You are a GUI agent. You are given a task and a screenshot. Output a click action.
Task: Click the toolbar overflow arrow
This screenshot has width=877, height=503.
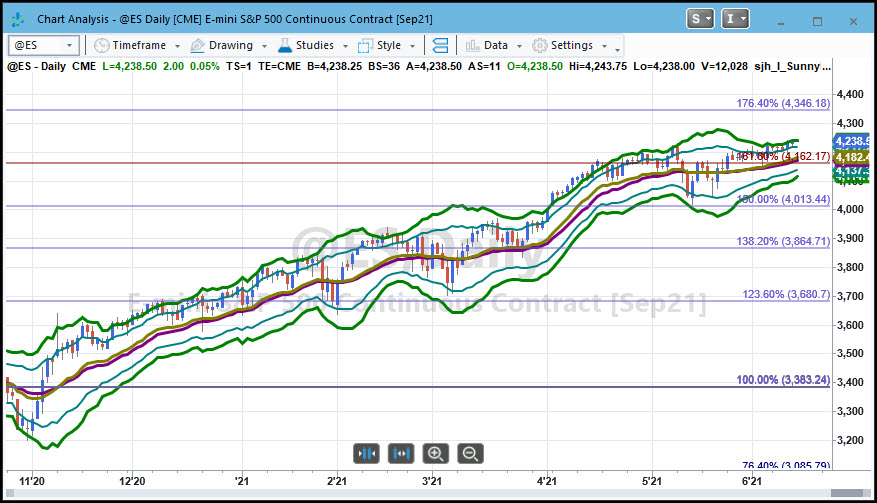tap(617, 48)
